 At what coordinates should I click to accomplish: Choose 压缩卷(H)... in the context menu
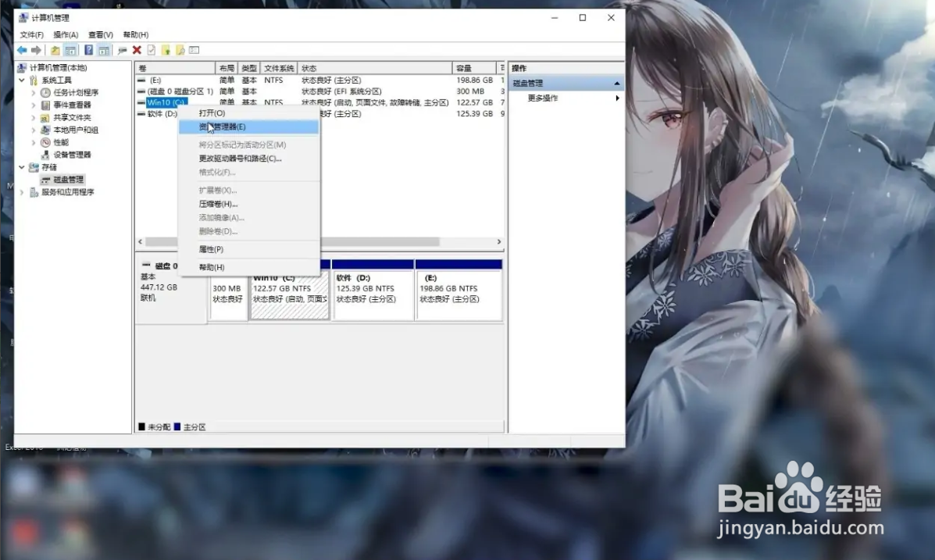point(249,204)
